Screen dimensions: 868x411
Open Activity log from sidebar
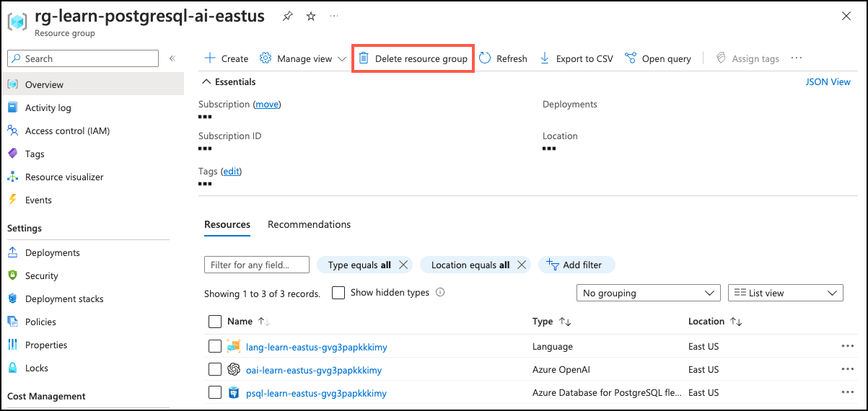click(48, 107)
